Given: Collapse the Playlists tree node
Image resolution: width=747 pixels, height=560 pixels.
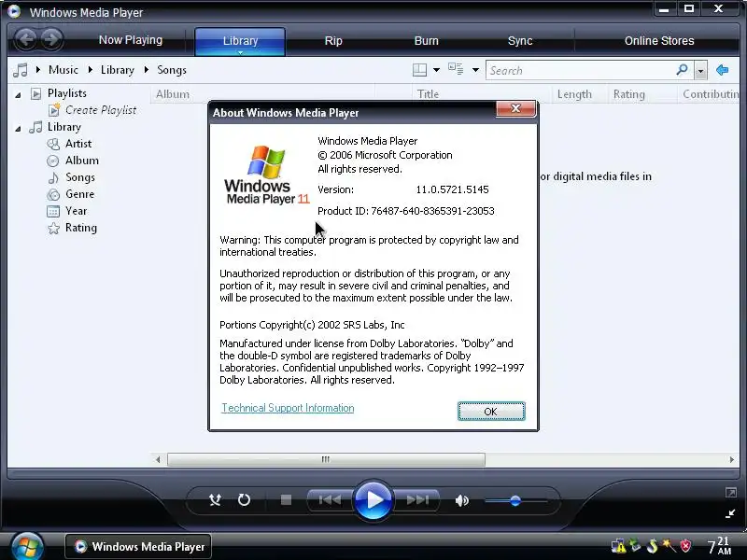Looking at the screenshot, I should (x=18, y=95).
